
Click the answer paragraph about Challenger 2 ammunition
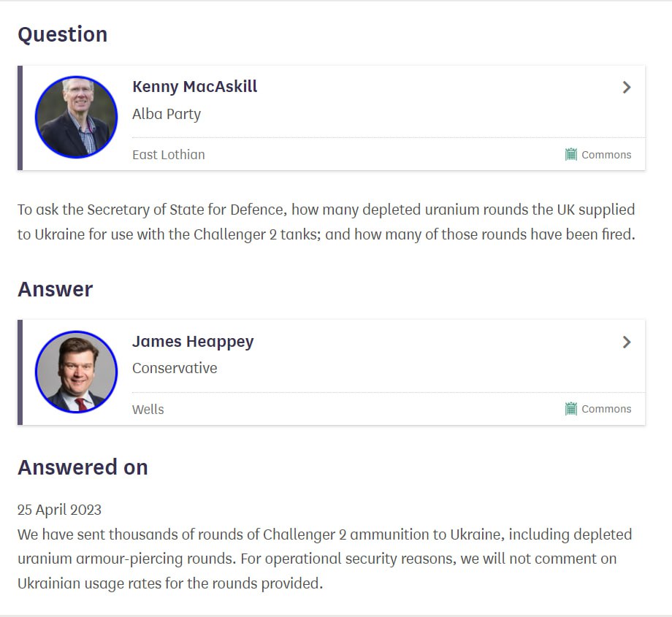(x=324, y=559)
